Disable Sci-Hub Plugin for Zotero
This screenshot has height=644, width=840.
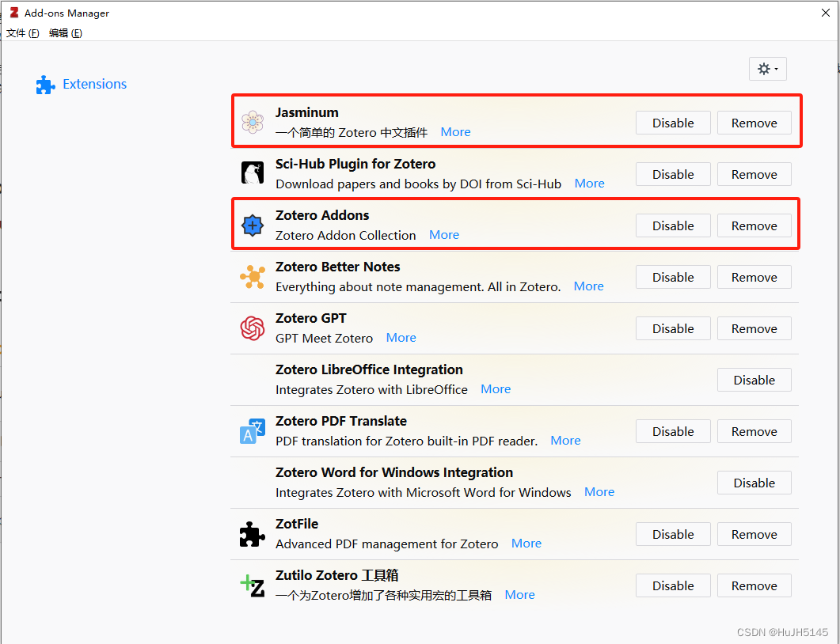point(673,174)
